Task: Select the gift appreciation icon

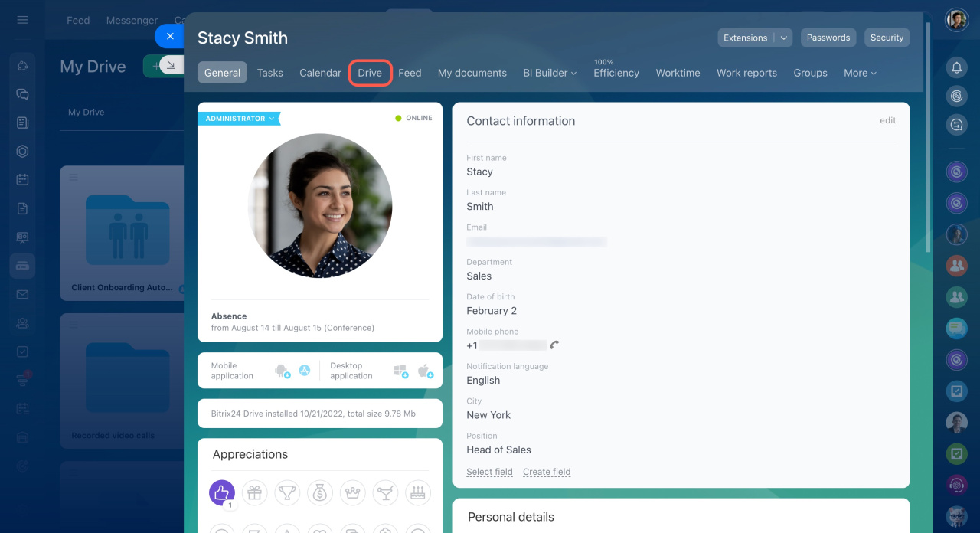Action: pos(254,492)
